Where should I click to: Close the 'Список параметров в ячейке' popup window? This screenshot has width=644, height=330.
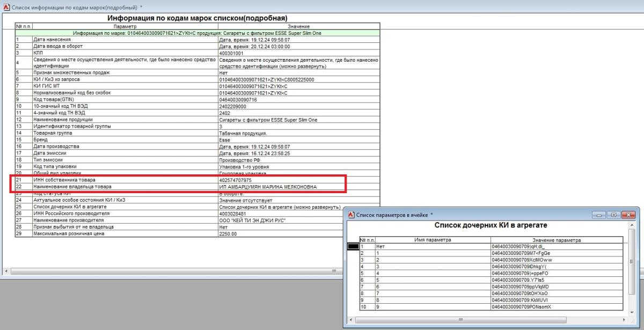click(628, 215)
